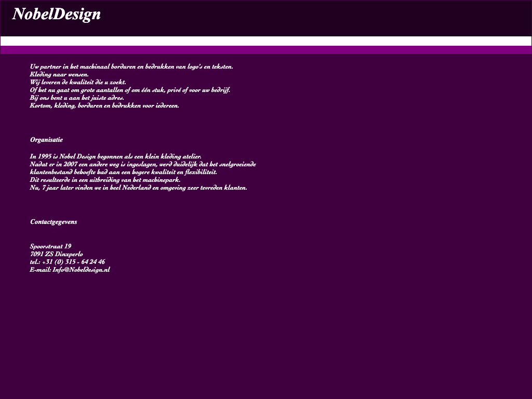Viewport: 532px width, 399px height.
Task: Click the 7091 ZS Dinxperlo postal line
Action: pyautogui.click(x=56, y=254)
